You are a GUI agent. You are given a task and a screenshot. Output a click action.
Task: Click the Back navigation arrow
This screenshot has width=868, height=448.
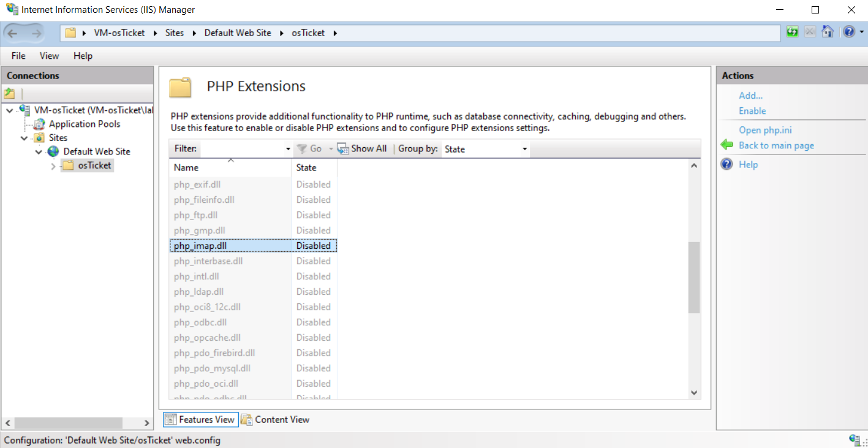pyautogui.click(x=13, y=33)
